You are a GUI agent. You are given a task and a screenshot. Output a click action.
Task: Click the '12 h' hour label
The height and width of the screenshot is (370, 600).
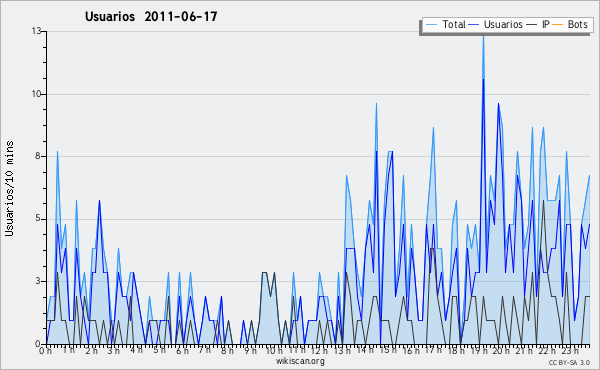[319, 351]
